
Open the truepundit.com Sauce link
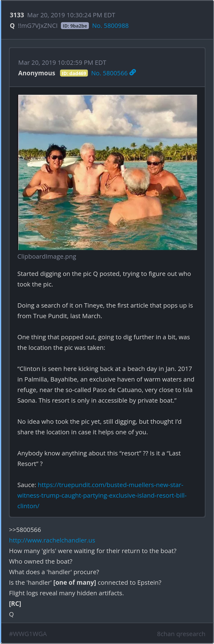[x=102, y=495]
